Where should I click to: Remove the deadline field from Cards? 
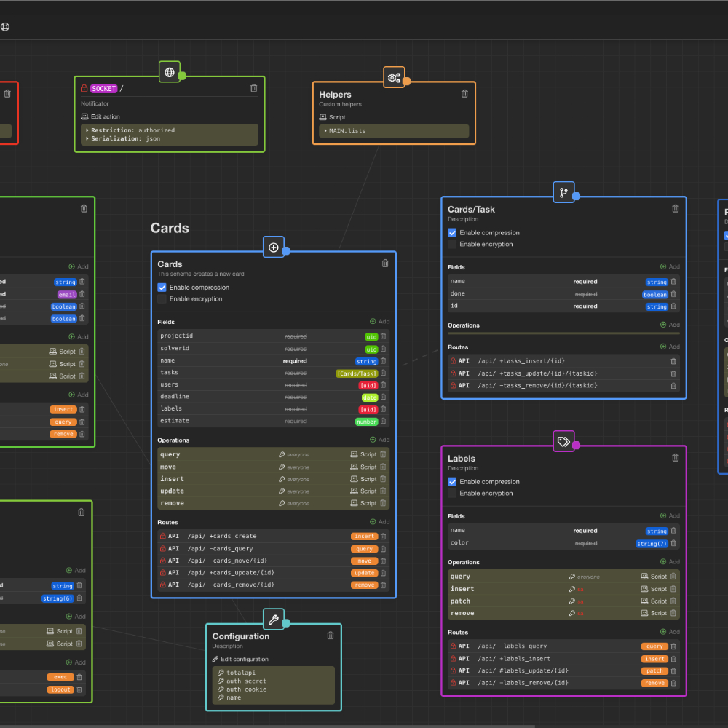(384, 397)
